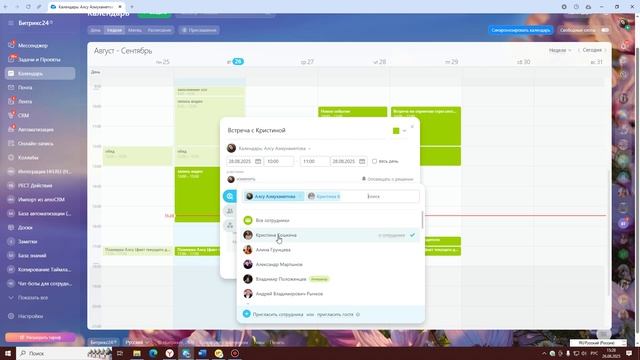Switch to the Расписание calendar tab
The height and width of the screenshot is (360, 640).
point(160,30)
